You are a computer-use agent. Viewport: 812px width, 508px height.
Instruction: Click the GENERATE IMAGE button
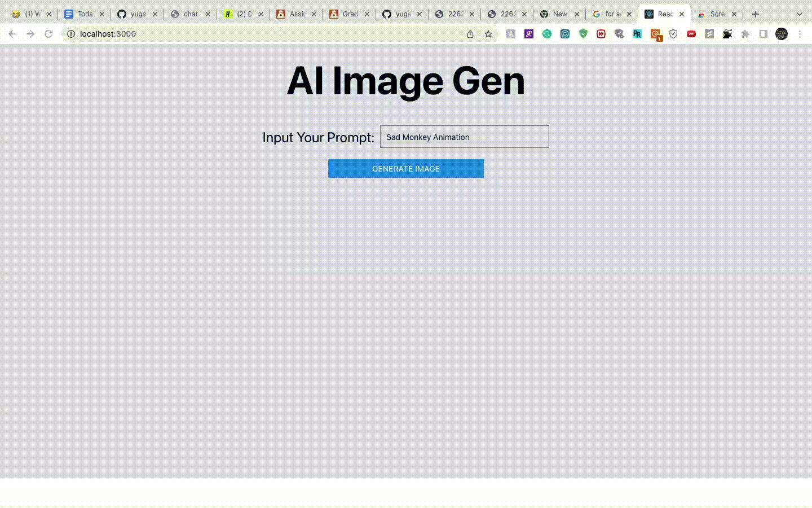click(x=406, y=168)
